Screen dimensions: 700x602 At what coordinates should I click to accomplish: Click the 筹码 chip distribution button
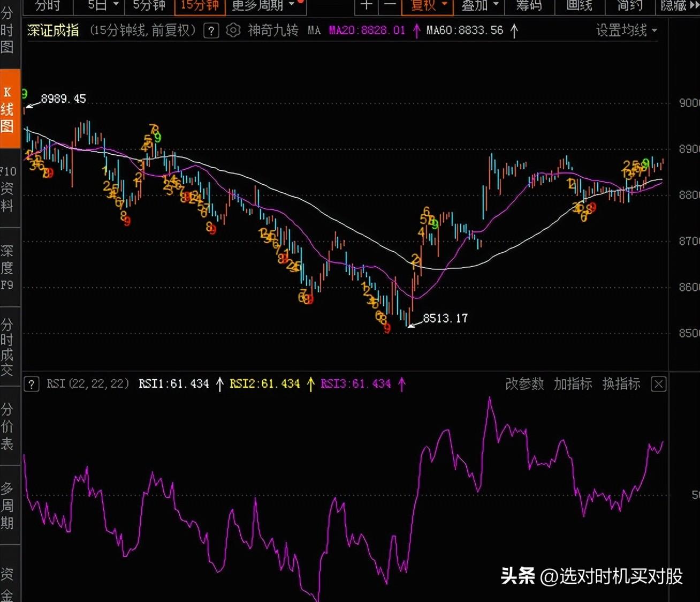pos(529,6)
